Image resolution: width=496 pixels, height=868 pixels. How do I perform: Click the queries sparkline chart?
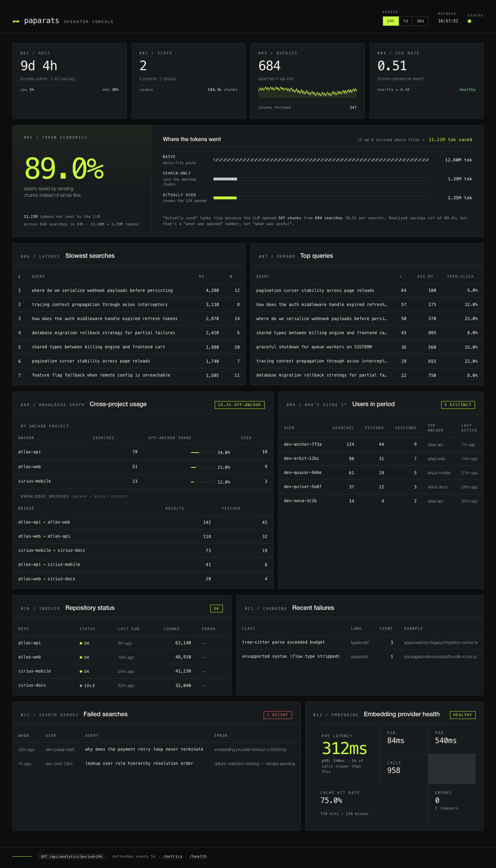307,92
